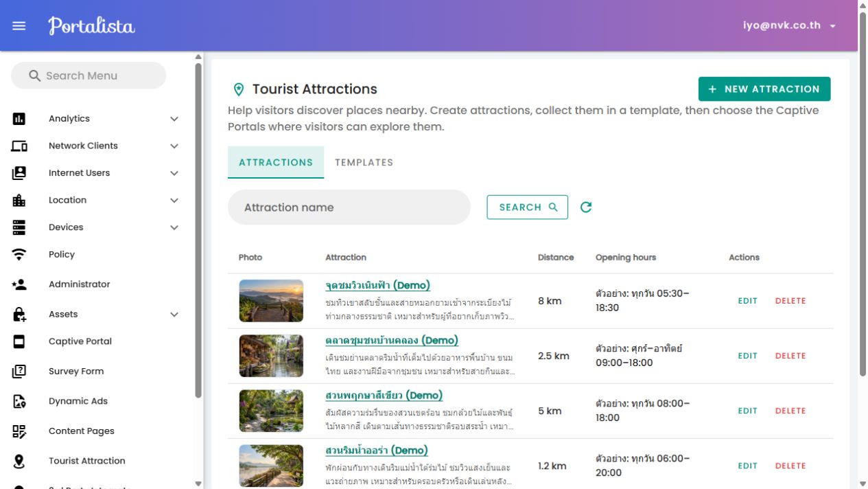Open the ตลาดชุมชนบ้านคลอง (Demo) link
Viewport: 868px width, 489px height.
[x=392, y=341]
